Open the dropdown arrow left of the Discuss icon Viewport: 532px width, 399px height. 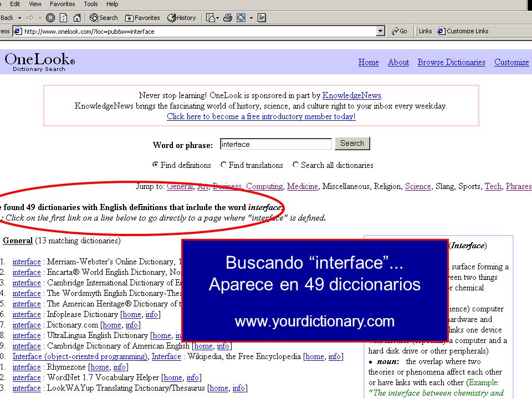(251, 18)
